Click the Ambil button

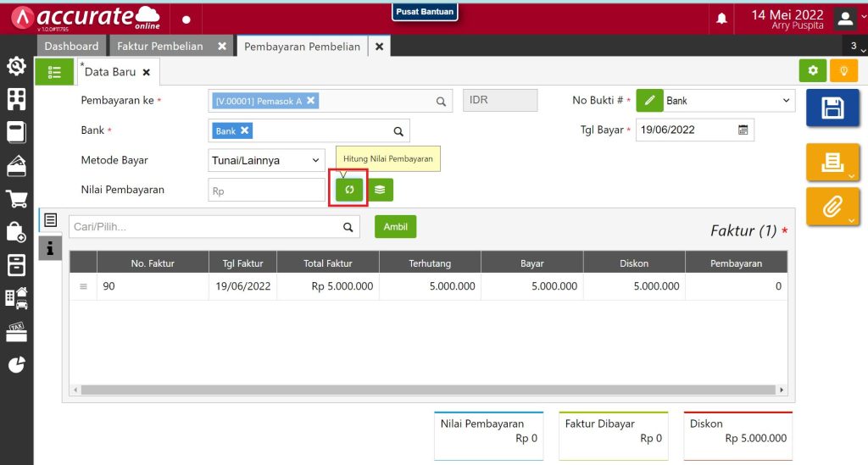point(395,227)
